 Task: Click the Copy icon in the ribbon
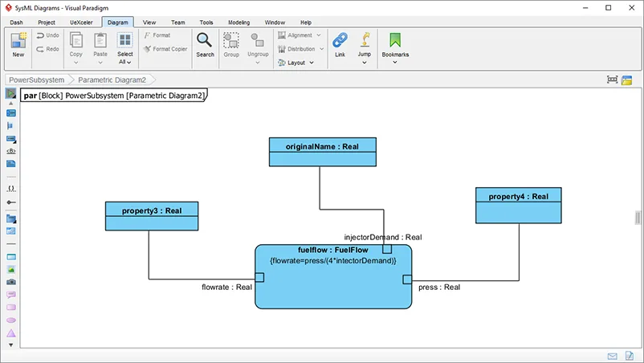(76, 40)
